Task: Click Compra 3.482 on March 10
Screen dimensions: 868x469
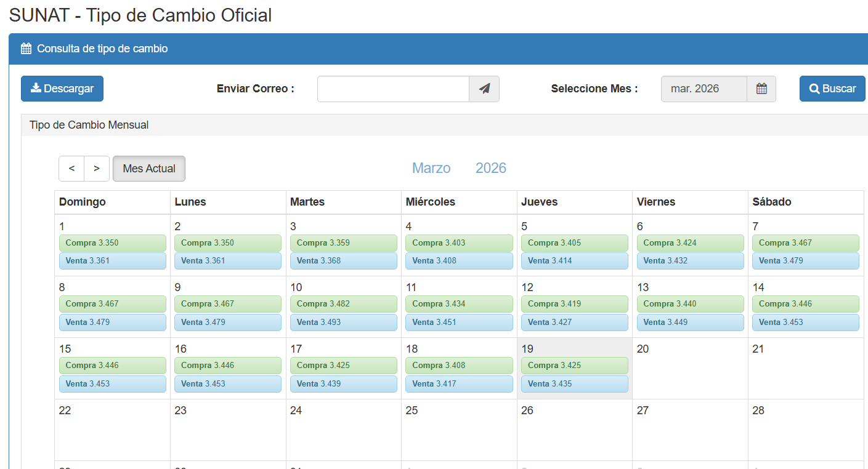Action: [344, 304]
